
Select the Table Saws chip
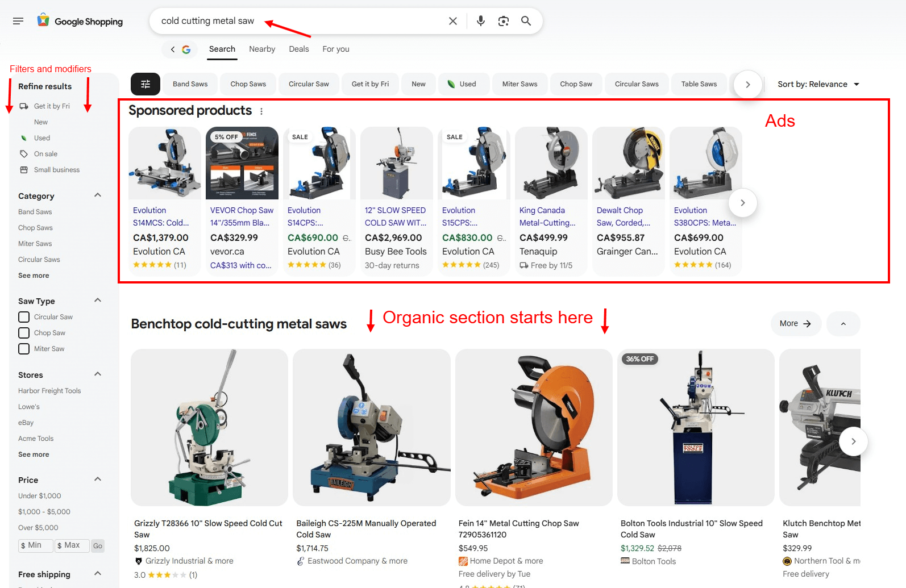coord(699,84)
